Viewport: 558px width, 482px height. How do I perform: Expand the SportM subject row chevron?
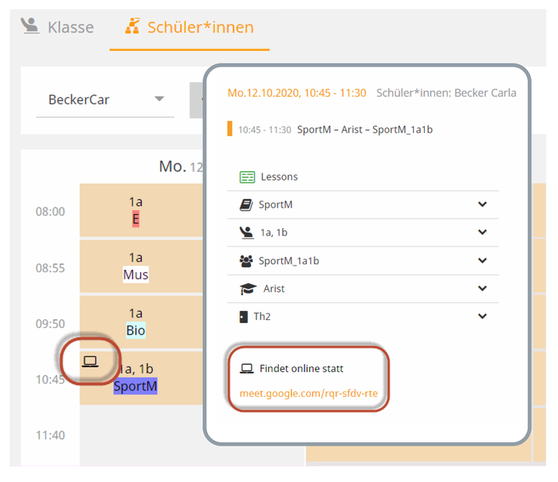[482, 204]
